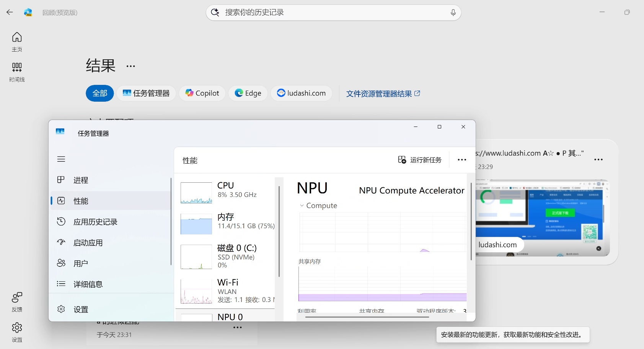The width and height of the screenshot is (644, 349).
Task: Select NPU 0 performance entry
Action: click(226, 316)
